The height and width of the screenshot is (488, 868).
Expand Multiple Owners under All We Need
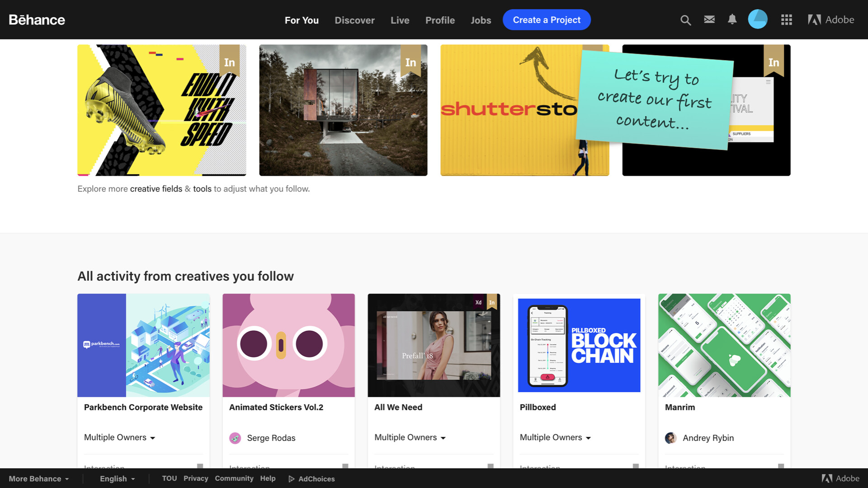coord(410,437)
